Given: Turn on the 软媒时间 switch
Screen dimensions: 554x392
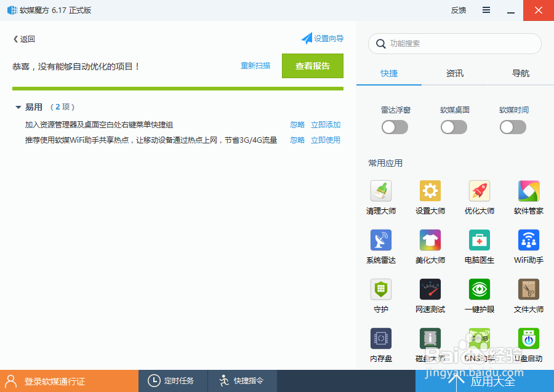Looking at the screenshot, I should [513, 127].
